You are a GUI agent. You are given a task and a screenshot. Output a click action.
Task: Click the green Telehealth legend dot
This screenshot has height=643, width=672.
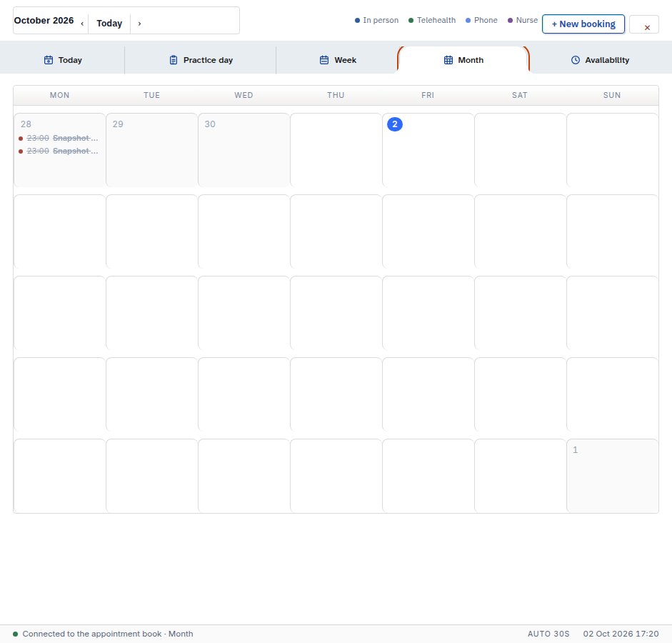tap(411, 21)
